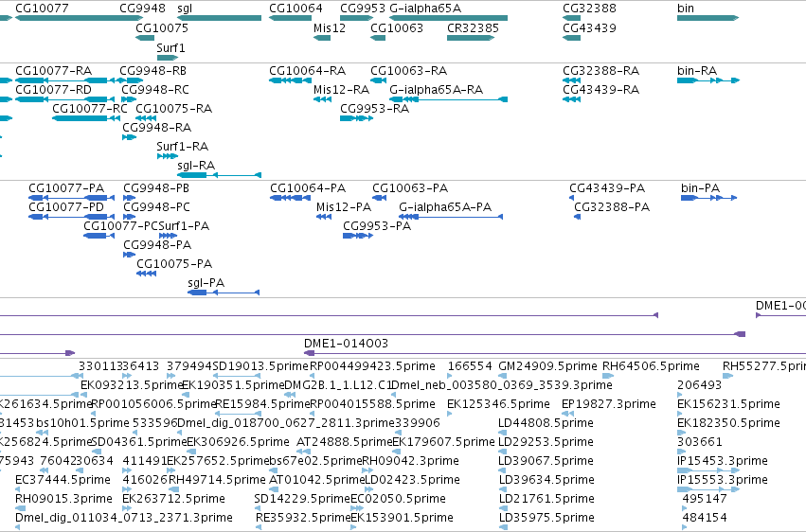The image size is (806, 532).
Task: Select the CR32385 gene feature
Action: (471, 38)
